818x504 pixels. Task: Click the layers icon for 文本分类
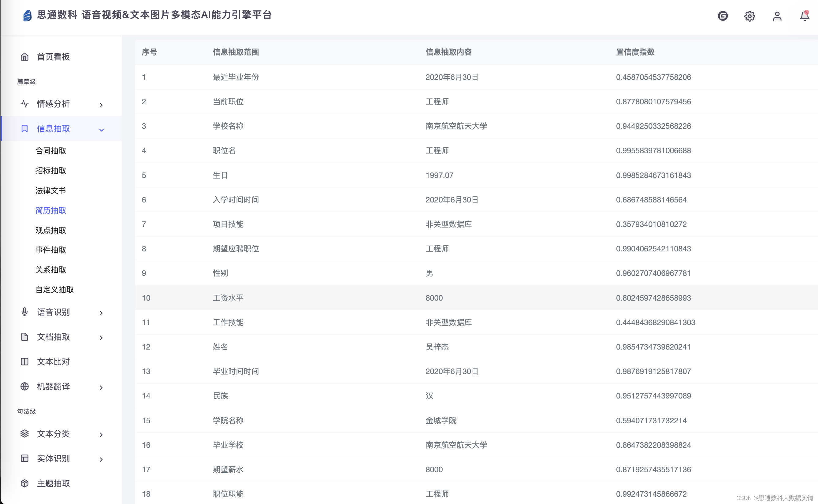[x=25, y=434]
